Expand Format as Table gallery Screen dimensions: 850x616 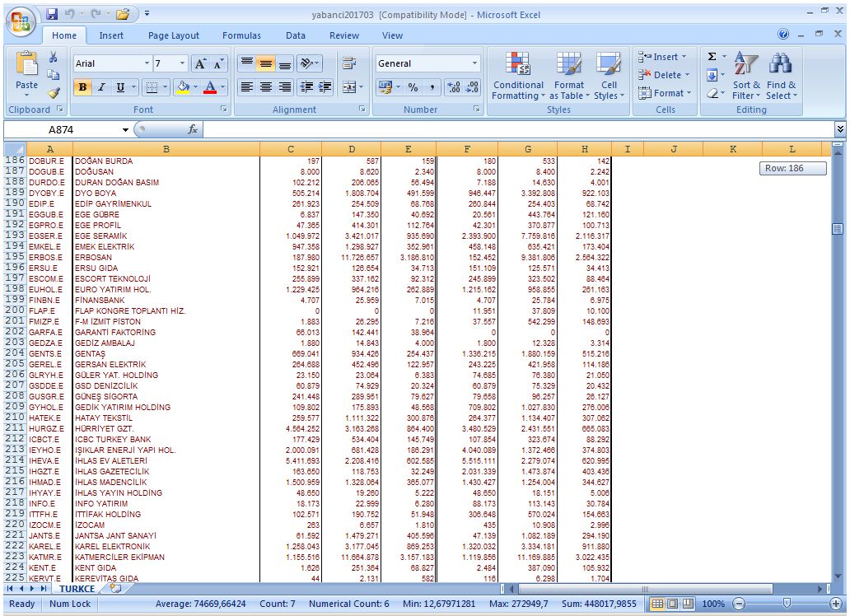tap(569, 76)
